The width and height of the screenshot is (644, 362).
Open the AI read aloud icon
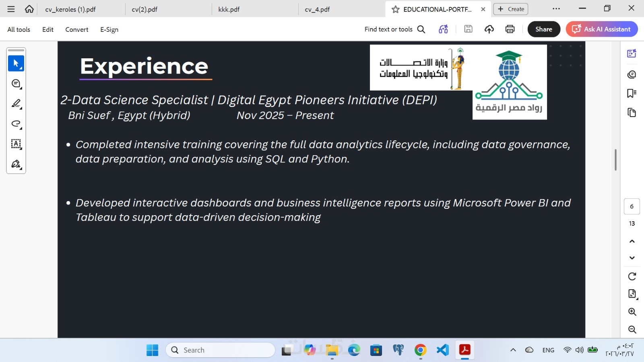click(x=443, y=29)
